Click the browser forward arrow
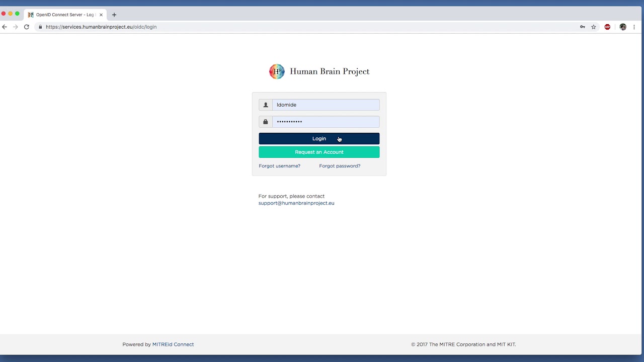The image size is (644, 362). (x=16, y=27)
